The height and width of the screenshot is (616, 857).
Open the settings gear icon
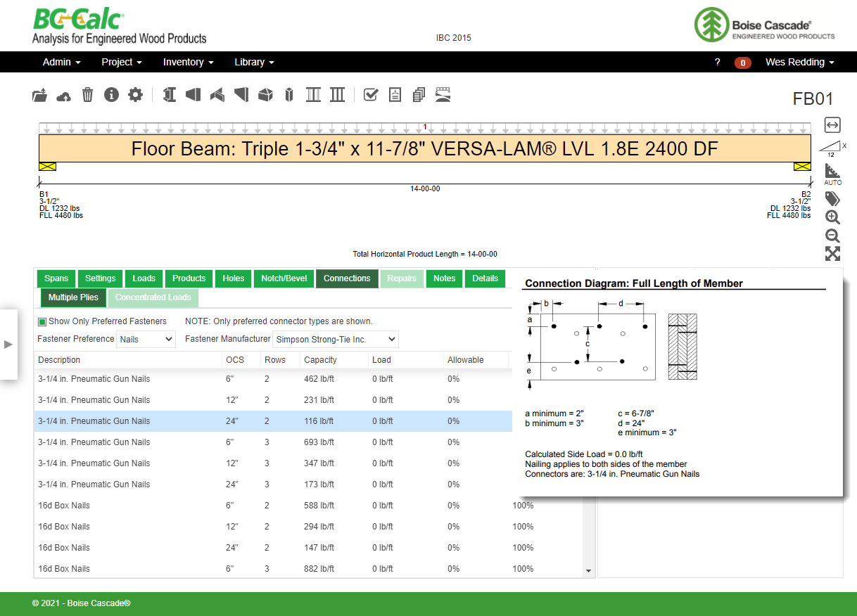coord(135,94)
